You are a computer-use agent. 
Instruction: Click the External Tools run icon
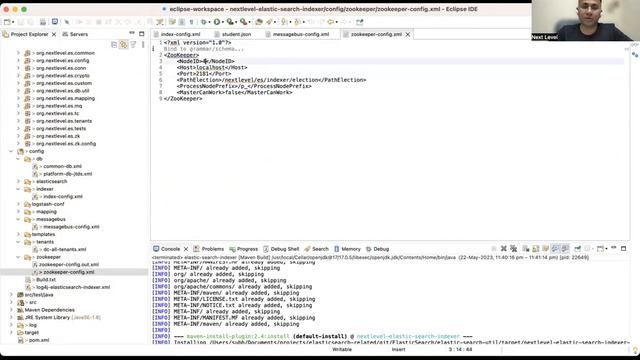point(243,22)
